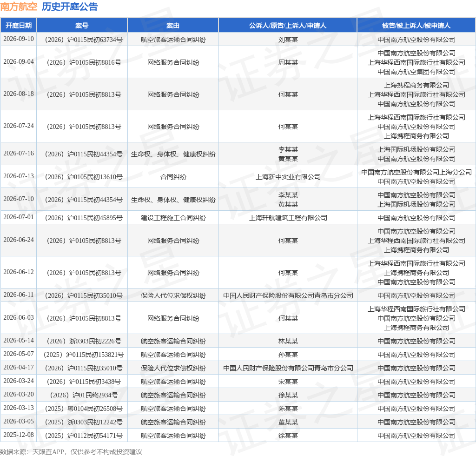Viewport: 476px width, 456px height.
Task: Click the date 2026-09-04 cell
Action: point(19,62)
